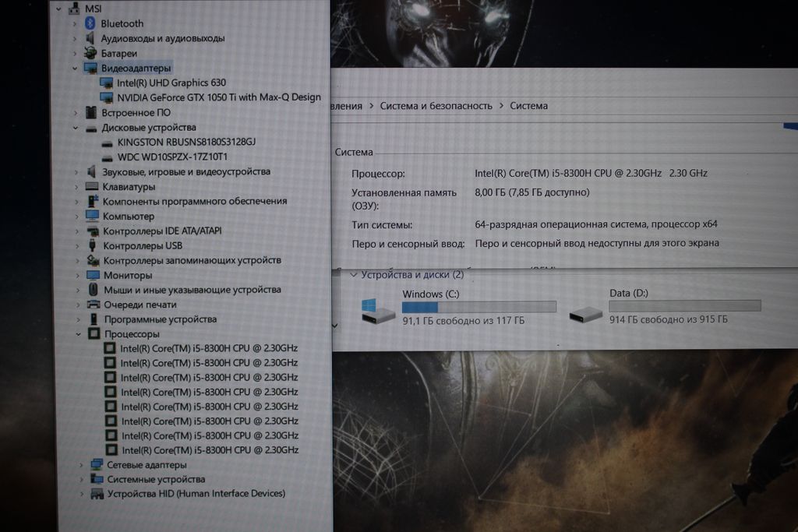
Task: Expand the Контроллеры запоминающих устройств arrow
Action: pos(77,261)
